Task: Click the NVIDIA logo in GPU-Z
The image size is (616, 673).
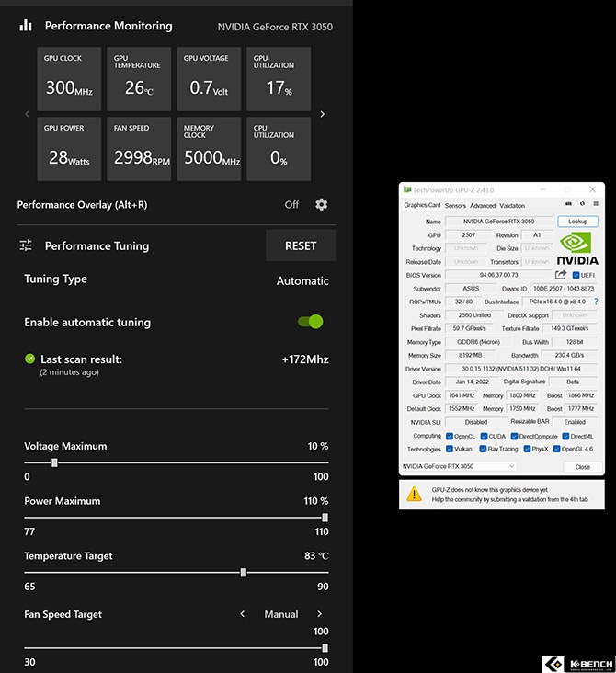Action: pyautogui.click(x=577, y=248)
